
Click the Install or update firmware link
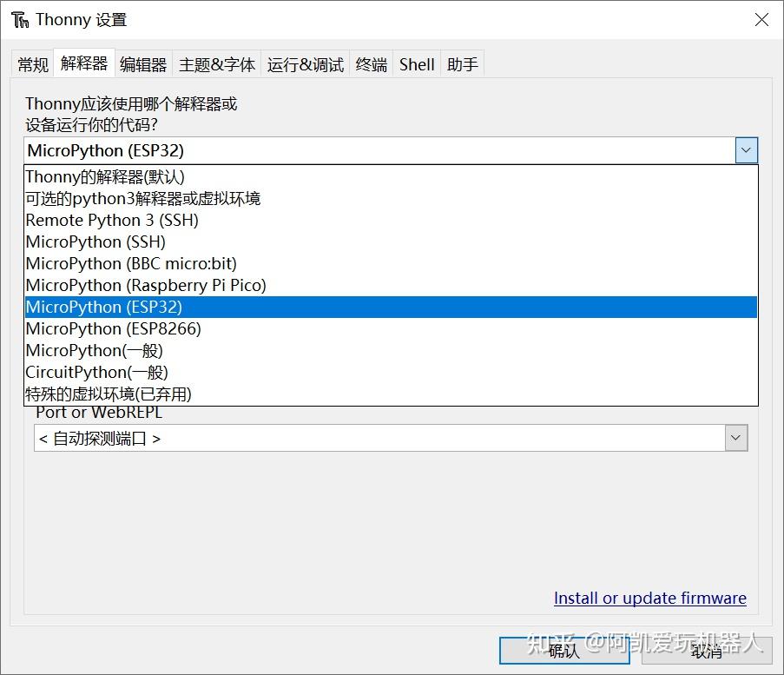click(x=649, y=598)
